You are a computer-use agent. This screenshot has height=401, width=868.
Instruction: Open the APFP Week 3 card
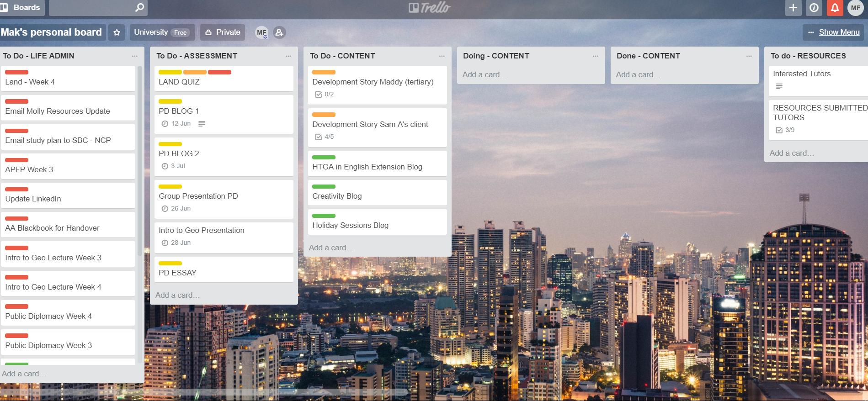coord(68,166)
